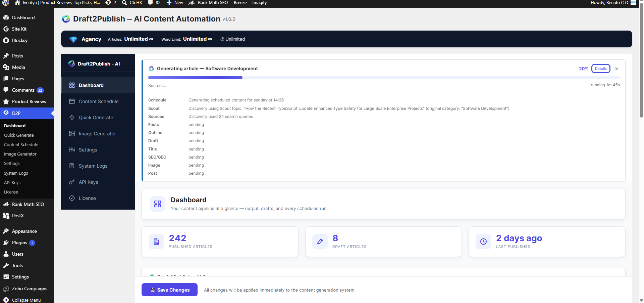
Task: Click the WordPress logo icon in admin bar
Action: click(6, 3)
